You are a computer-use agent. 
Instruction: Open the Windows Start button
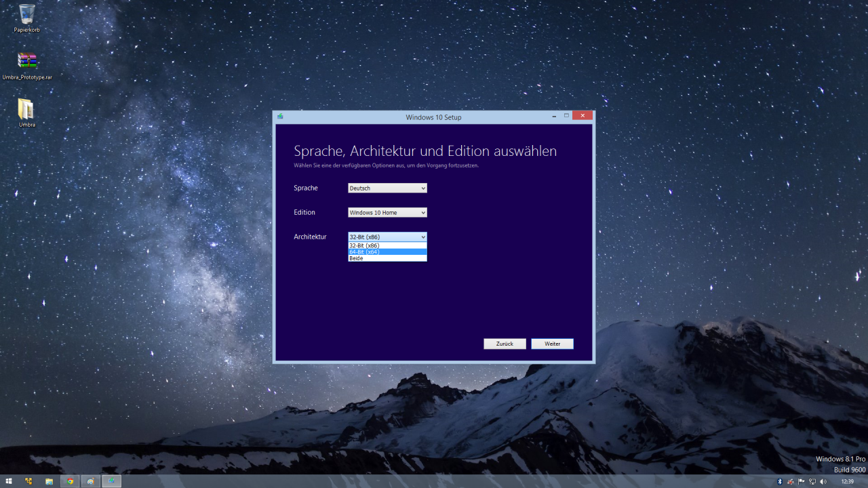tap(9, 481)
